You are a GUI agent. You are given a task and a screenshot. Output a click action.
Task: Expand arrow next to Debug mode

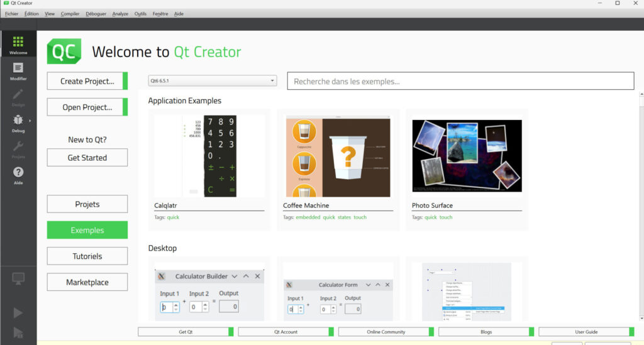click(x=30, y=121)
